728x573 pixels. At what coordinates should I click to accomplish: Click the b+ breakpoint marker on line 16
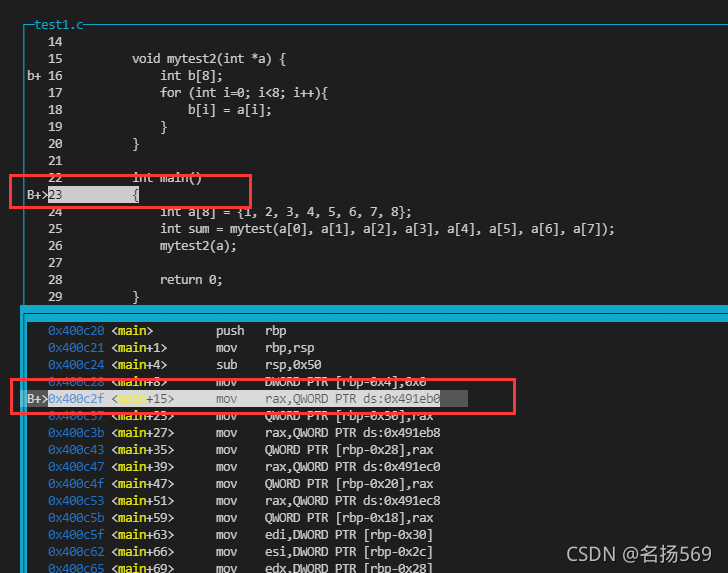pyautogui.click(x=34, y=76)
